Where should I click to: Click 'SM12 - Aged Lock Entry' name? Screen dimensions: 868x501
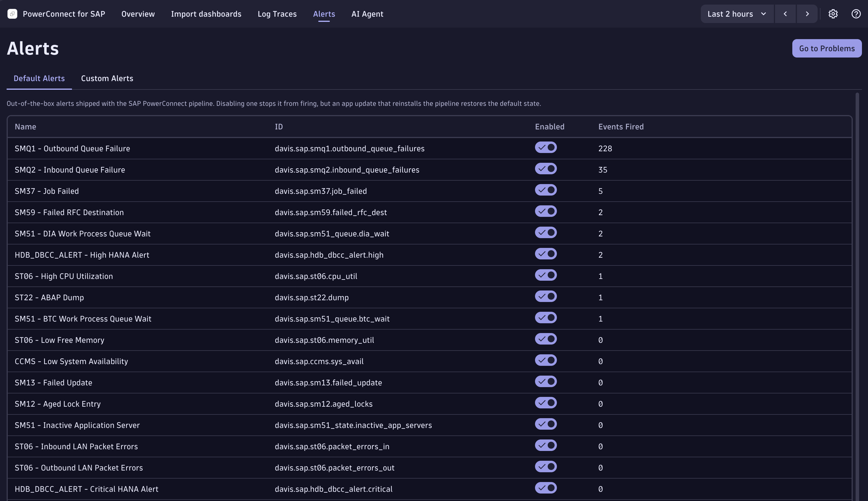tap(58, 404)
